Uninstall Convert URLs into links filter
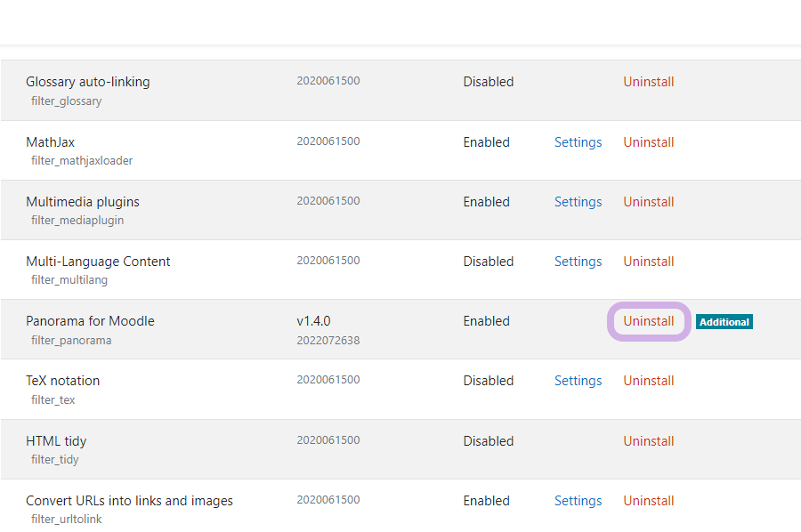Viewport: 801px width, 532px height. point(648,501)
